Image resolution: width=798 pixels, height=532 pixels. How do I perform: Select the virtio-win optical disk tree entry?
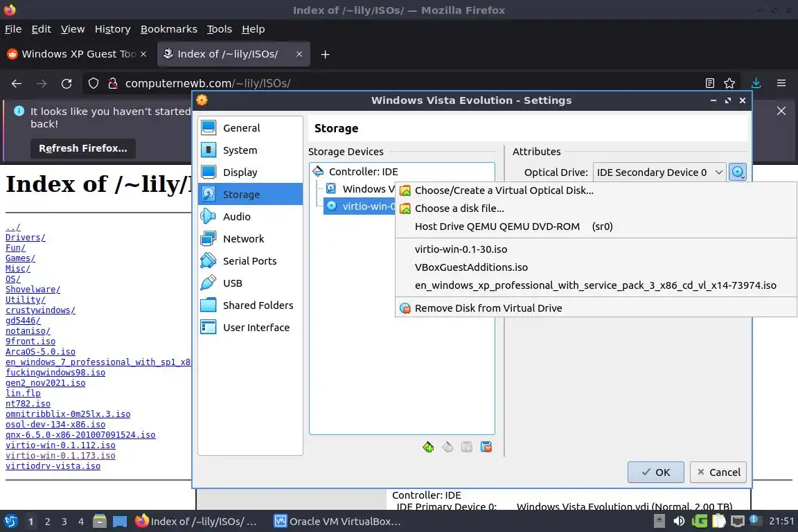point(360,206)
